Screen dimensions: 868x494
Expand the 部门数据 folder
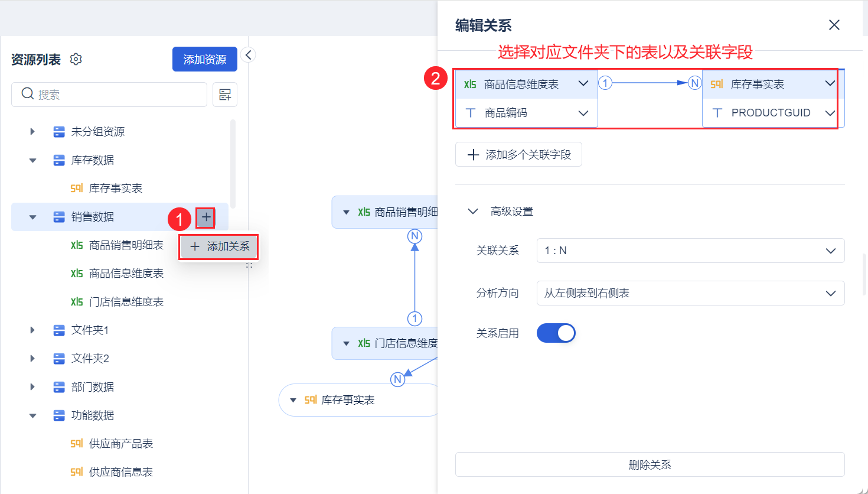coord(32,387)
